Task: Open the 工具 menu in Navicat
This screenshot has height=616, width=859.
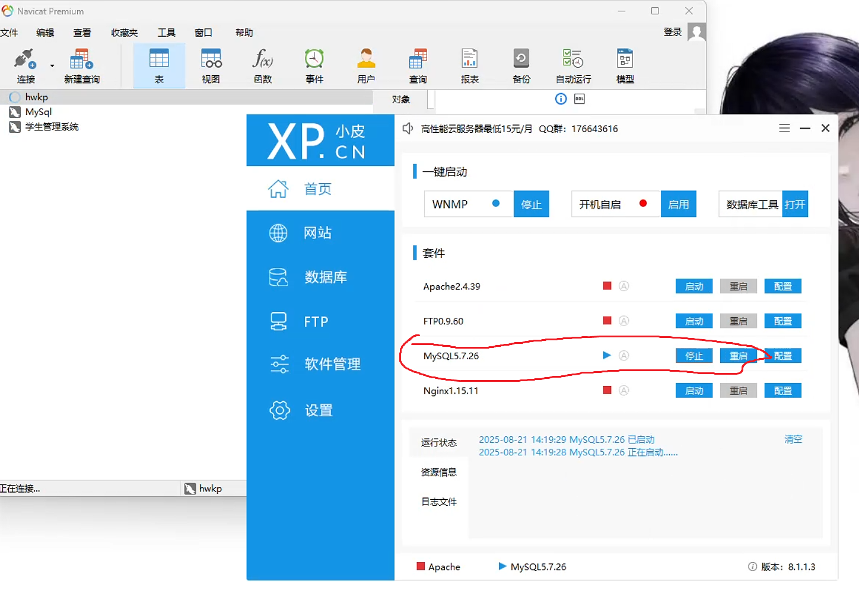Action: tap(166, 33)
